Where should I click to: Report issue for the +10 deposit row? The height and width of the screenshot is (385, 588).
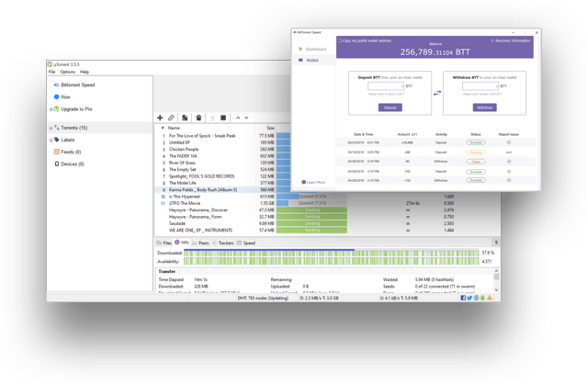[509, 171]
